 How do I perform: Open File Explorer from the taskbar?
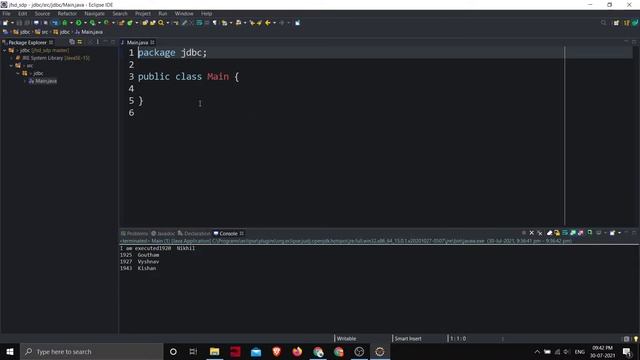[214, 351]
